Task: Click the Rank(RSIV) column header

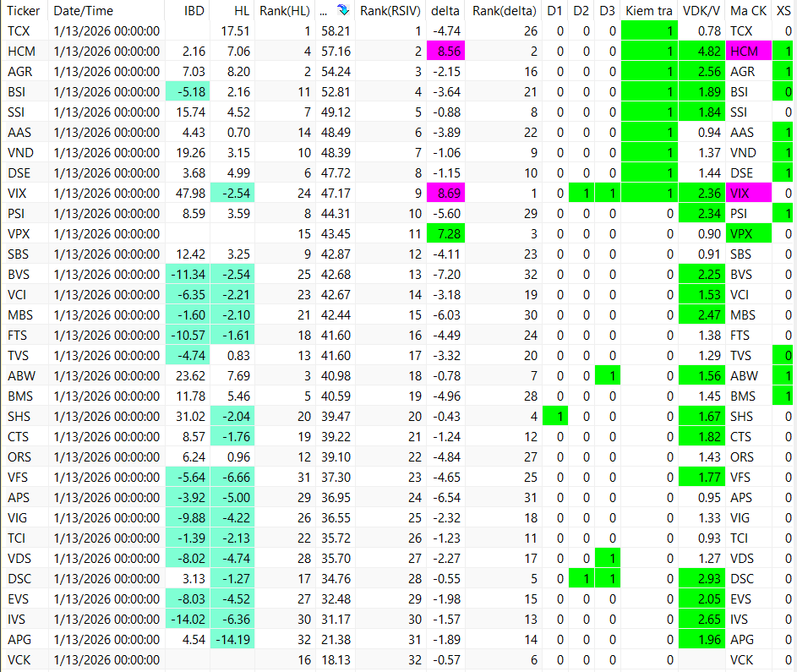Action: [390, 11]
